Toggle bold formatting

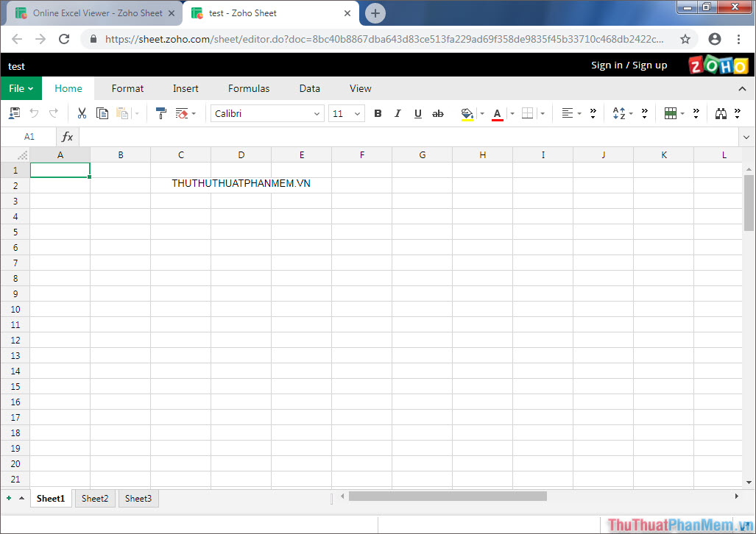coord(378,113)
